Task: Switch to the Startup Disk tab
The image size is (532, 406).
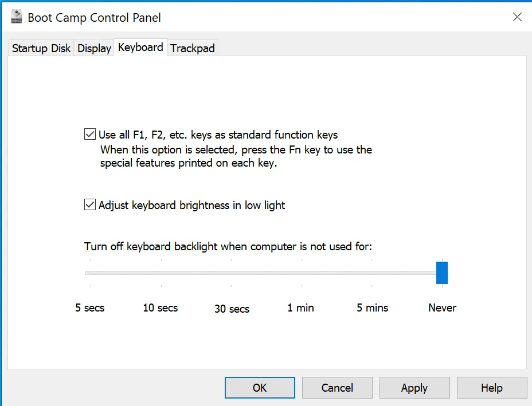Action: tap(41, 49)
